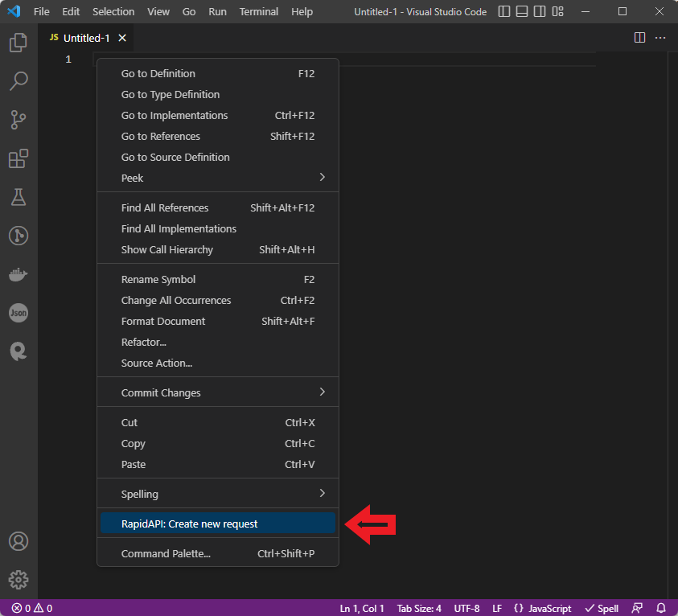678x616 pixels.
Task: Open the Edit menu
Action: point(71,12)
